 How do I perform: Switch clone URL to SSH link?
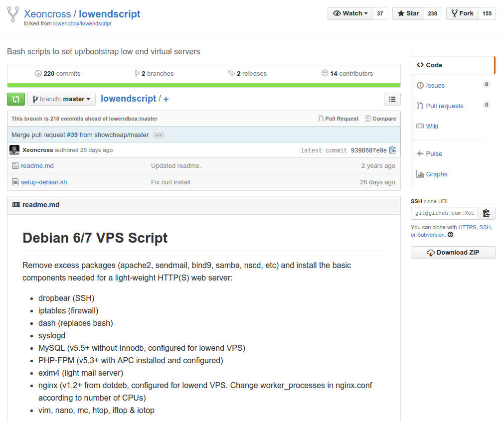pyautogui.click(x=485, y=227)
